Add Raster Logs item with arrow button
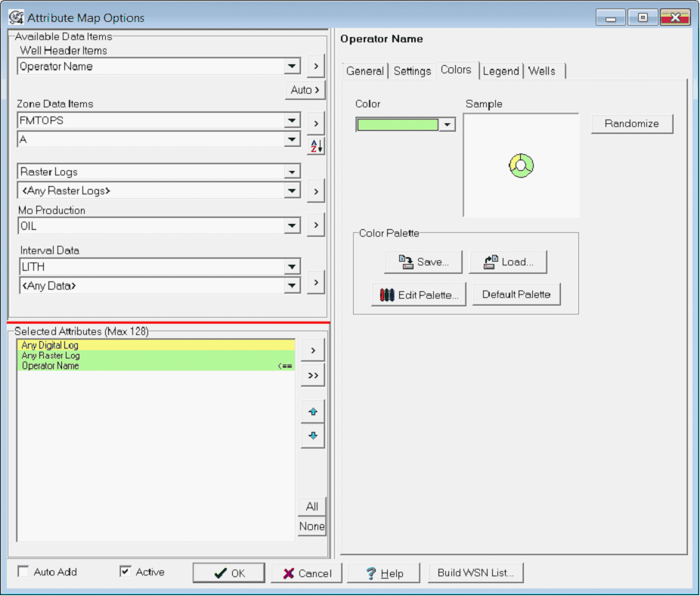 [315, 191]
